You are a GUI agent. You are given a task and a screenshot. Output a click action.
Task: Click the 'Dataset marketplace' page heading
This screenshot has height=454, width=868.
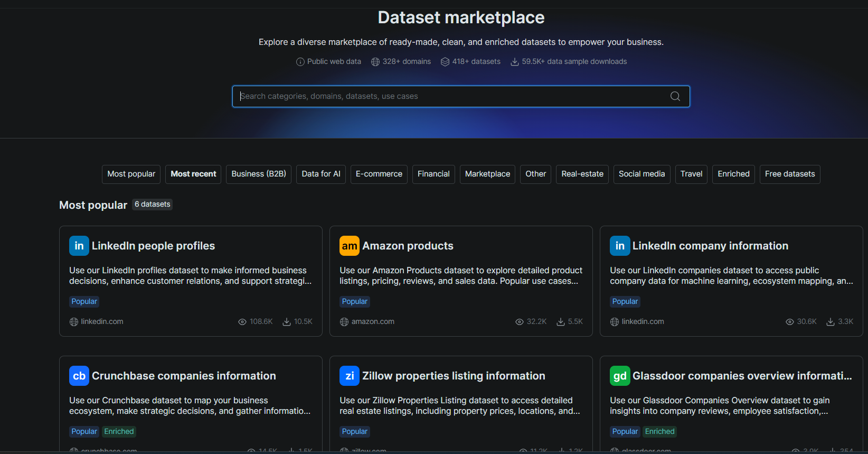(461, 17)
